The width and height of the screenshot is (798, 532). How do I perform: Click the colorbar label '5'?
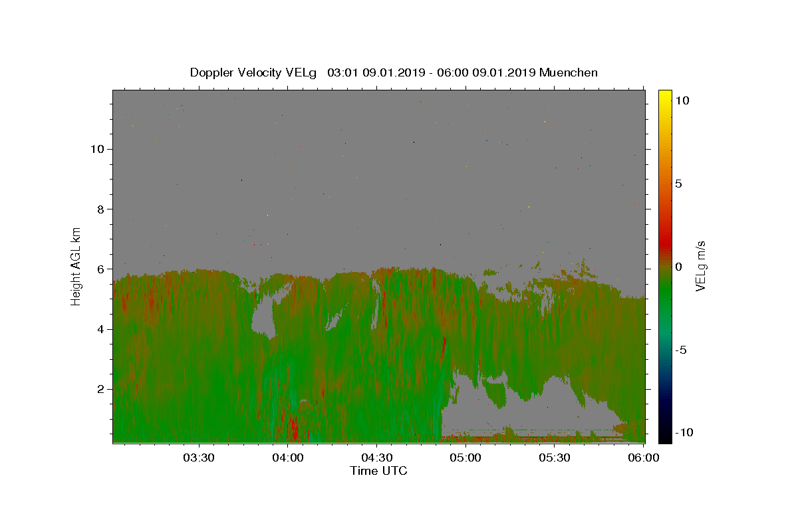point(678,184)
